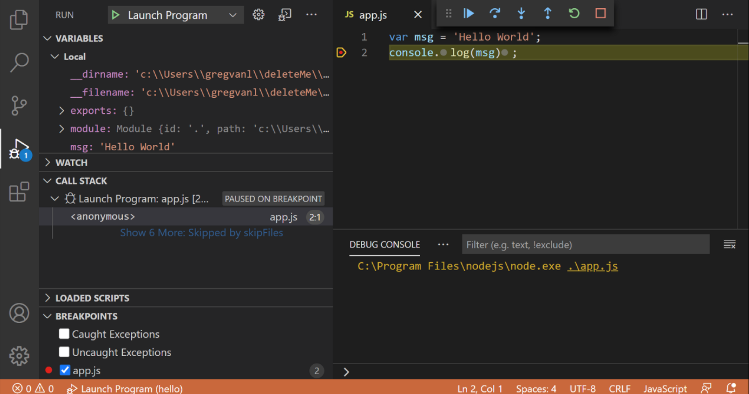Viewport: 749px width, 394px height.
Task: Place cursor on code line 1
Action: pyautogui.click(x=464, y=37)
